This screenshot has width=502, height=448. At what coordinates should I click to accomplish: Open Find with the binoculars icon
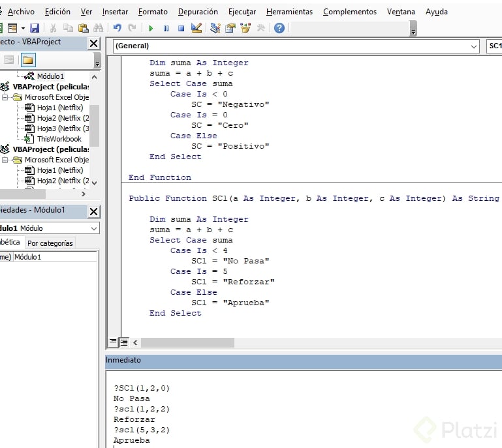(x=99, y=28)
